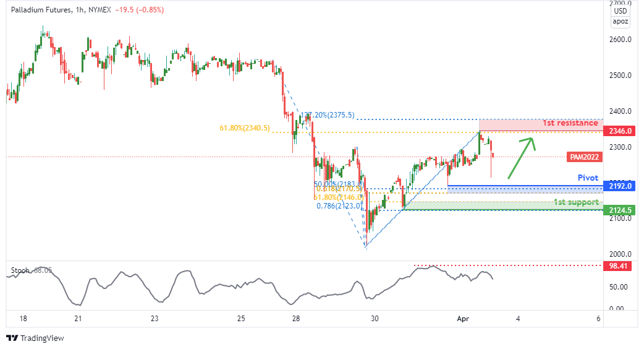Open the USD currency selector
Viewport: 644px width, 349px height.
(x=620, y=11)
